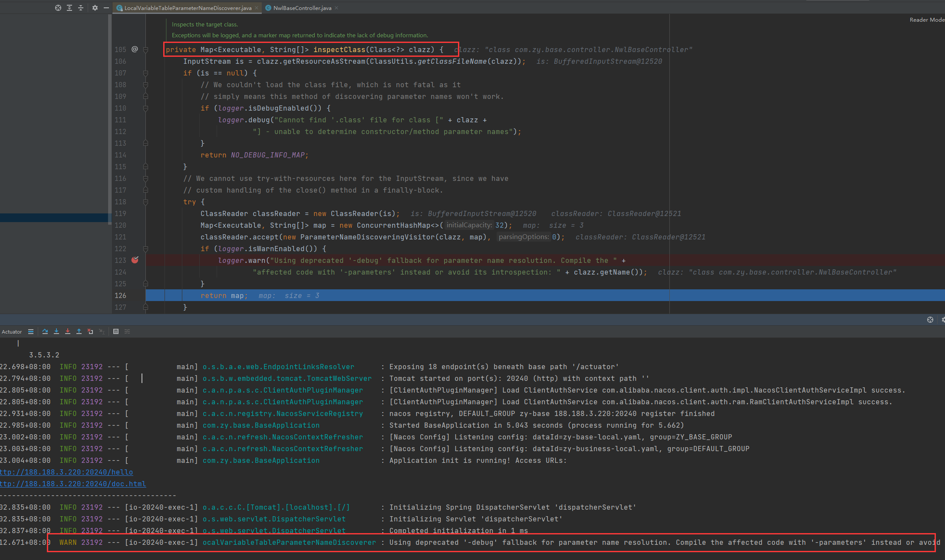Click the Show Execution Point icon
945x560 pixels.
pos(31,331)
